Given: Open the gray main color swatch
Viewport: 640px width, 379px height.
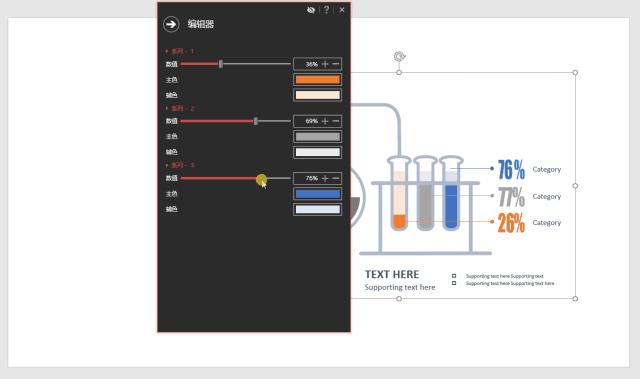Looking at the screenshot, I should pyautogui.click(x=318, y=137).
